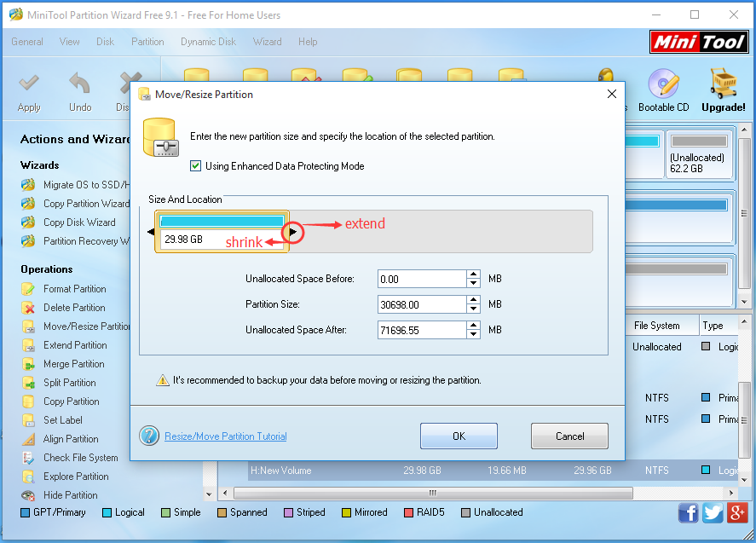Select Move/Resize Partition in sidebar
756x543 pixels.
[76, 326]
